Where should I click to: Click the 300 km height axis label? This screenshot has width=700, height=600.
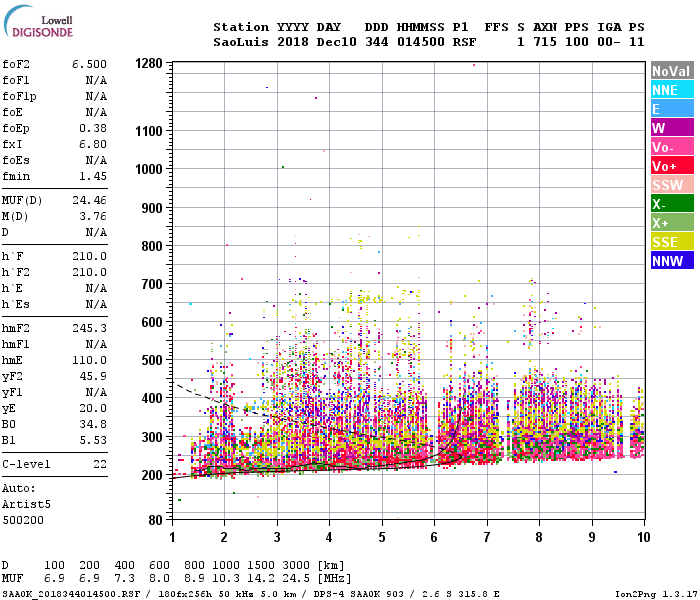[x=152, y=437]
